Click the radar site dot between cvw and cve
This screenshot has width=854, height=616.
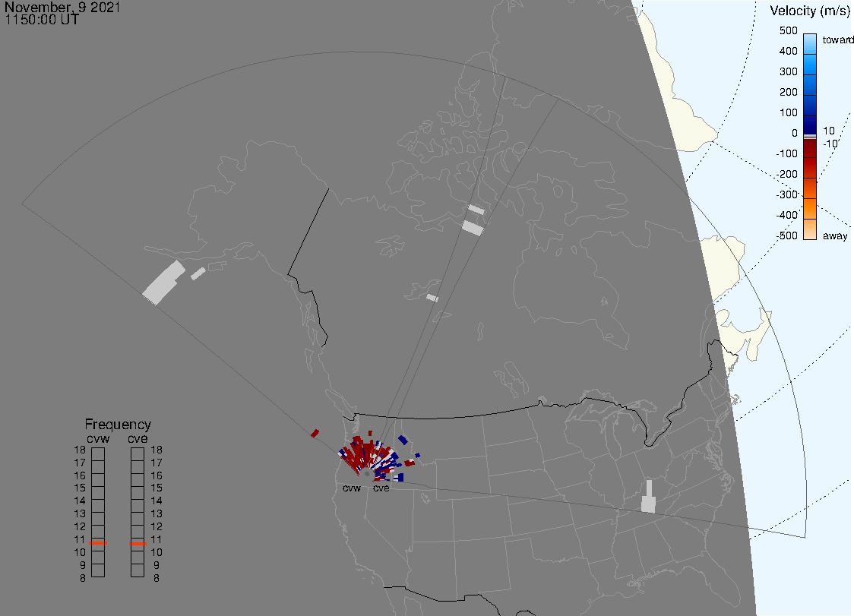[367, 475]
